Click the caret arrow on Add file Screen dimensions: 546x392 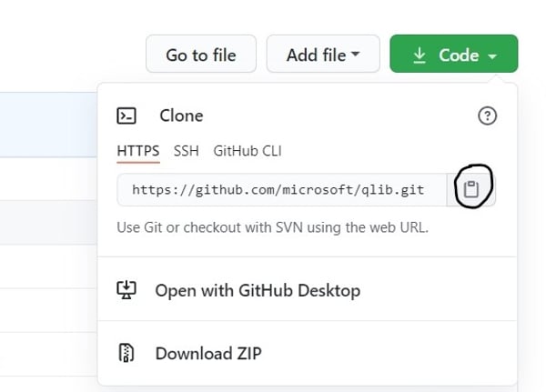click(356, 55)
